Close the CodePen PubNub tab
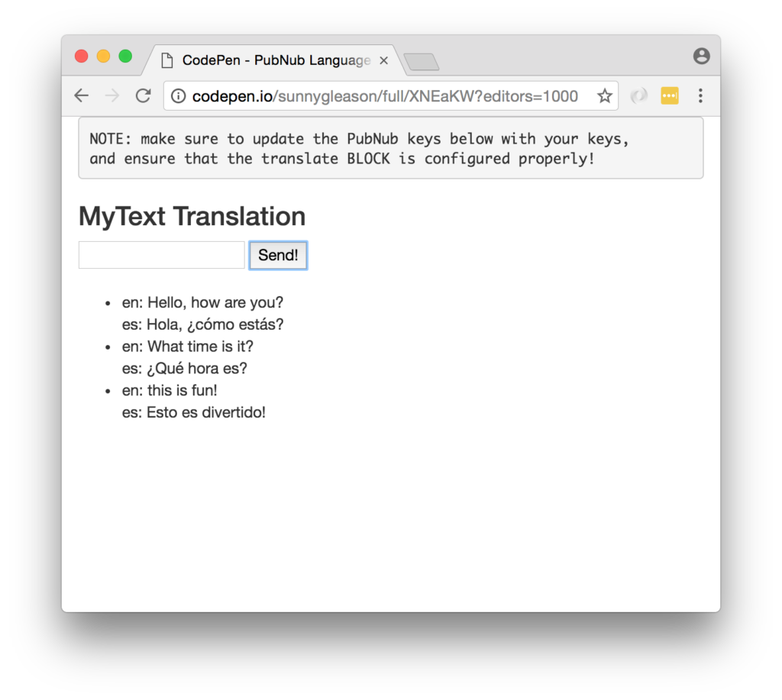 tap(383, 60)
